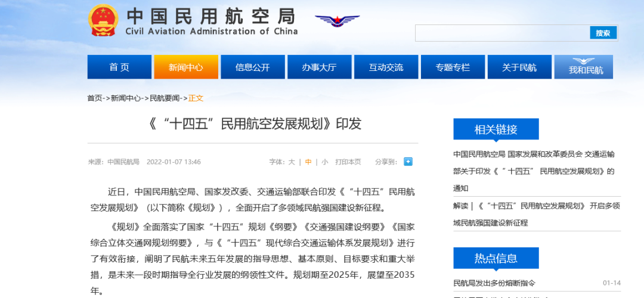Click the national emblem logo
The width and height of the screenshot is (644, 298).
click(x=103, y=20)
